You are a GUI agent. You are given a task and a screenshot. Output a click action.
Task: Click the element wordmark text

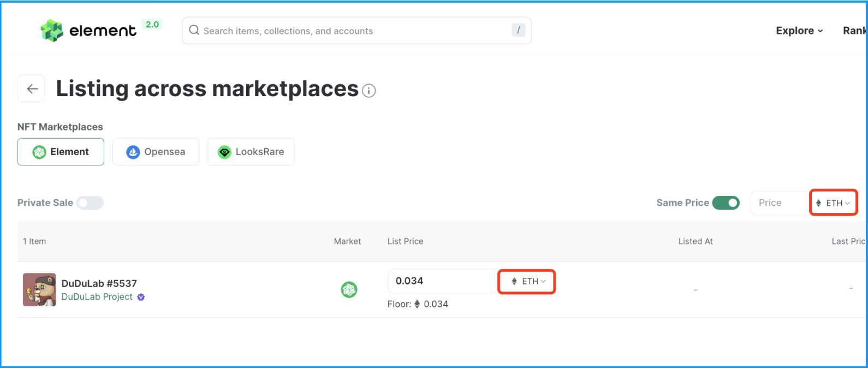(103, 31)
